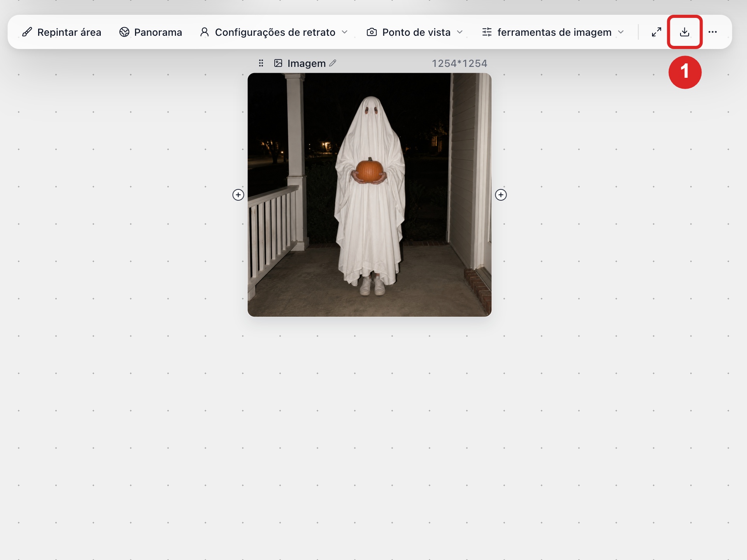Screen dimensions: 747x560
Task: Select the ghost costume image
Action: pyautogui.click(x=370, y=195)
